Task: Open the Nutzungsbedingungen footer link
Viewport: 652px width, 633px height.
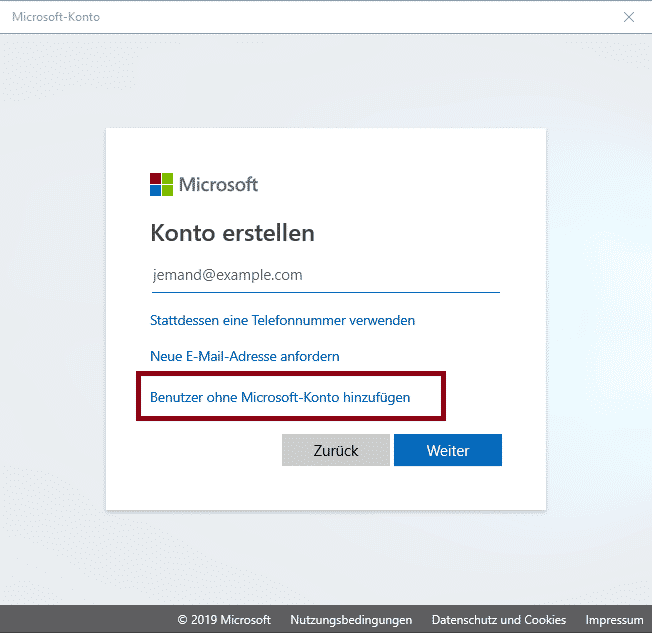Action: [351, 620]
